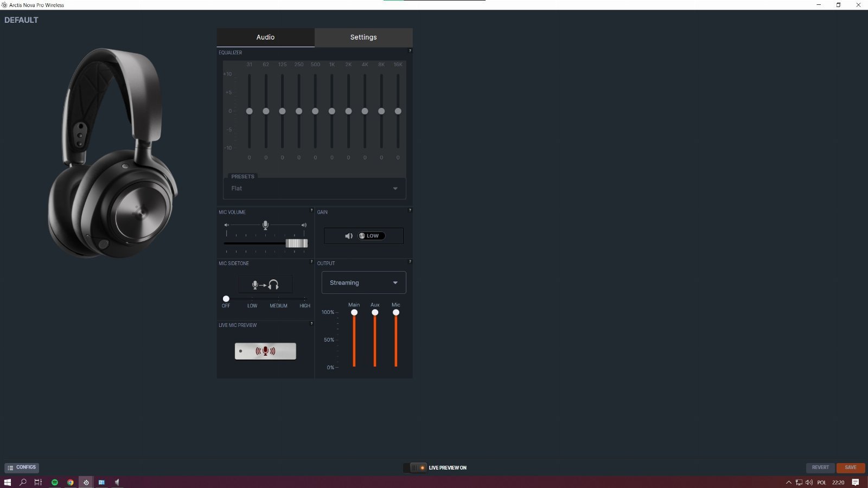Click the 1K equalizer band slider handle

[x=332, y=111]
